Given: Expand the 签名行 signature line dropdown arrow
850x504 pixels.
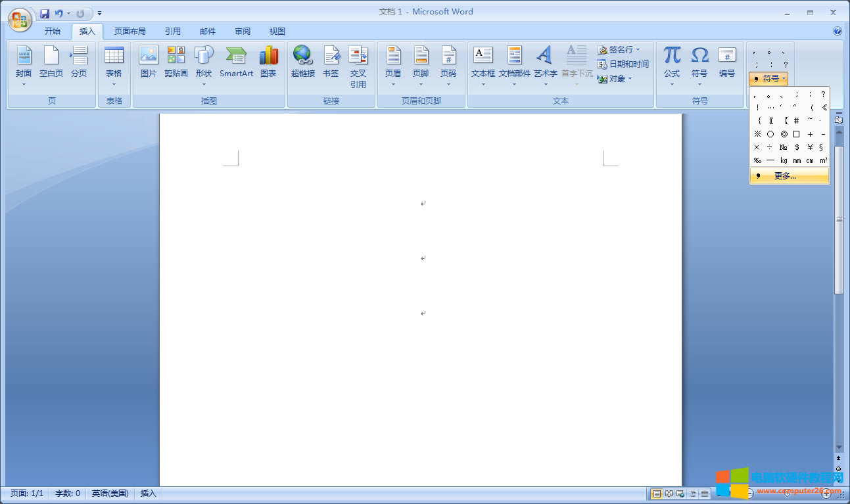Looking at the screenshot, I should (x=638, y=50).
